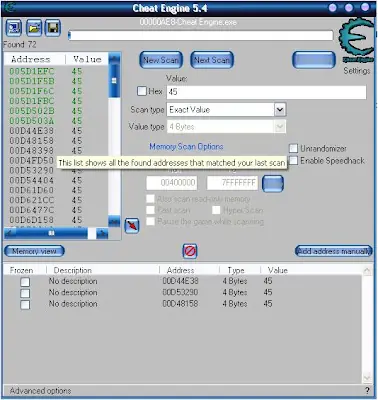Click the red clear list icon
378x400 pixels.
click(x=190, y=251)
